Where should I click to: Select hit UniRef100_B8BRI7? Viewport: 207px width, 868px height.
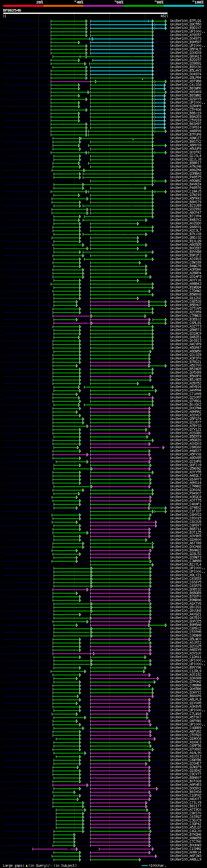click(186, 163)
